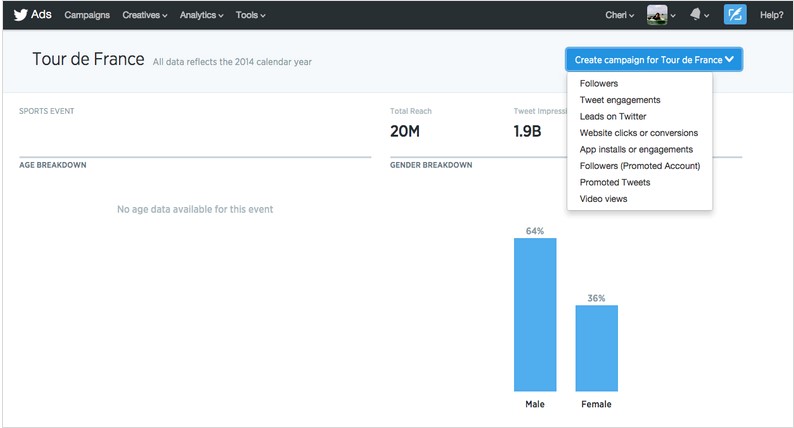The image size is (794, 428).
Task: Click the GENDER BREAKDOWN heading
Action: 431,165
